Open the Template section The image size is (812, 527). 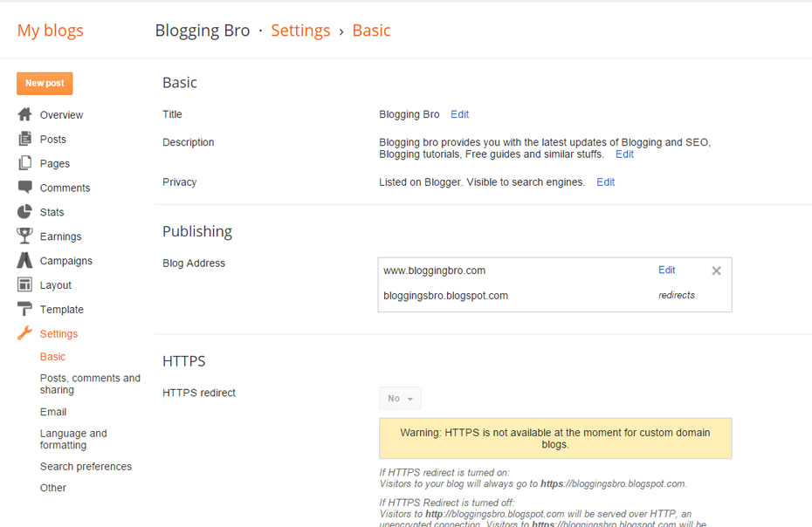pos(62,310)
